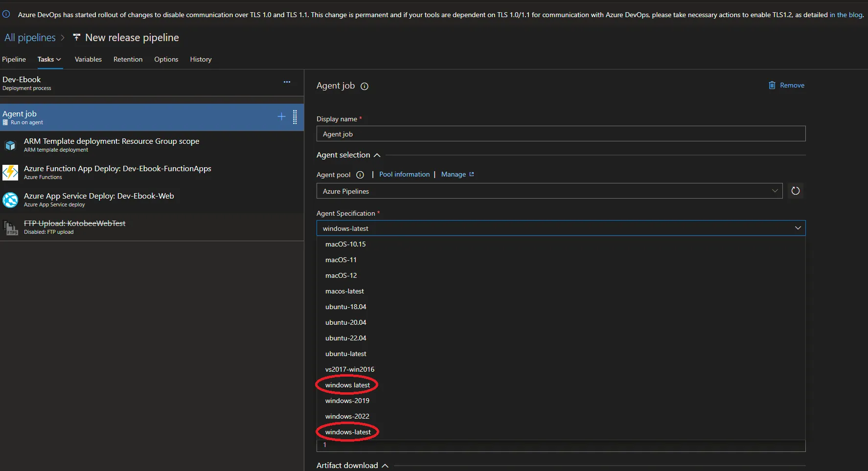Click the Display name input field
The width and height of the screenshot is (868, 471).
561,134
